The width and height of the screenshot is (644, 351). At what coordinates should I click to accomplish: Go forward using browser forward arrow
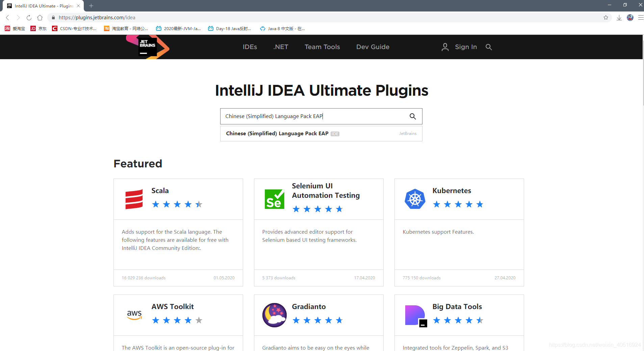pyautogui.click(x=18, y=18)
